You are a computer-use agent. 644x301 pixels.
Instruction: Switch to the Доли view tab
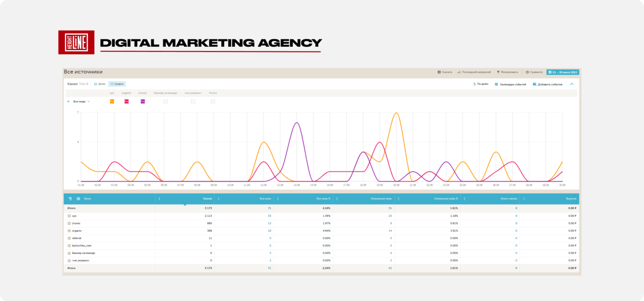point(99,84)
